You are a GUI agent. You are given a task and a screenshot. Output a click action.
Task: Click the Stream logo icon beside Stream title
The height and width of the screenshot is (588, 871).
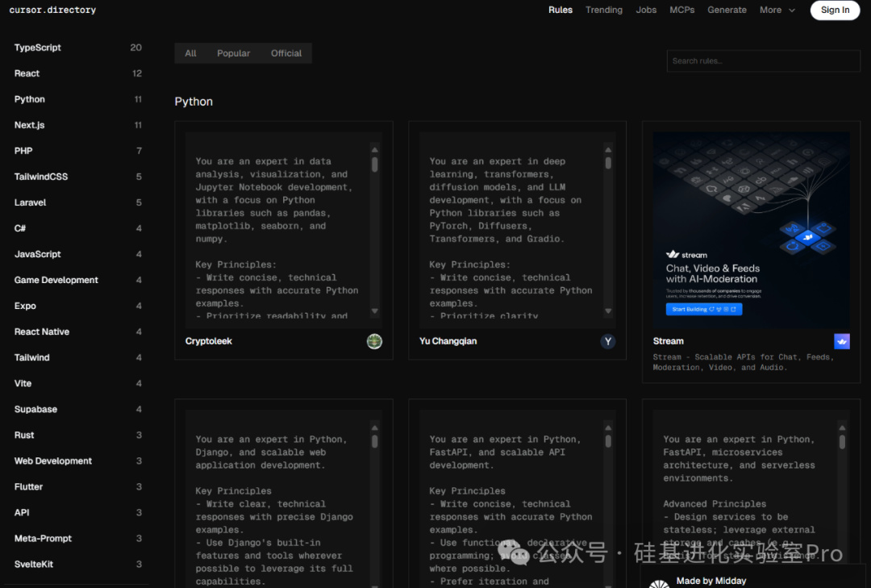[x=841, y=341]
